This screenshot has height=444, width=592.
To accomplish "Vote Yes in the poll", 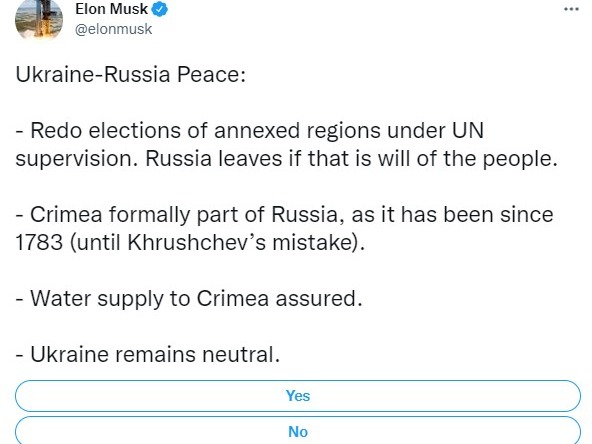I will [298, 396].
